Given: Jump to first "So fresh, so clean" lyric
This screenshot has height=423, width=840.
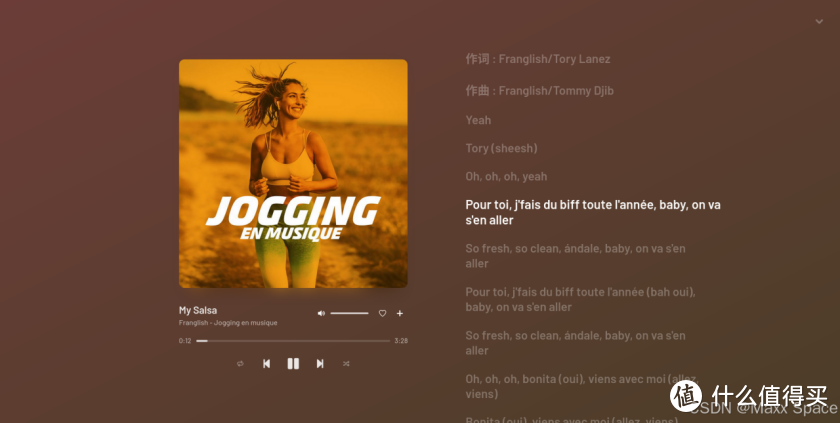Looking at the screenshot, I should (x=575, y=256).
